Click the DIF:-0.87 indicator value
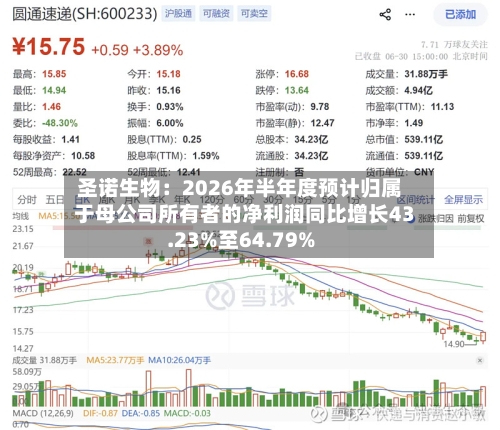Screen dimensions: 500x430 click(x=100, y=413)
